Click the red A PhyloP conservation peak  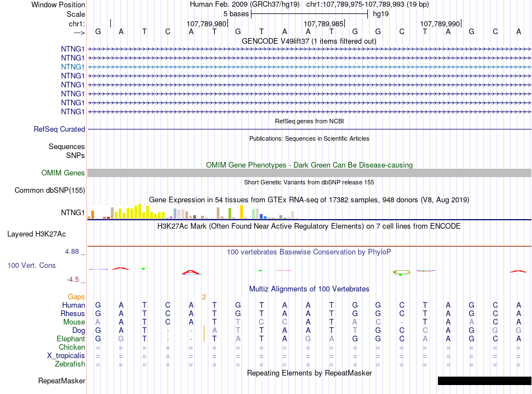191,272
